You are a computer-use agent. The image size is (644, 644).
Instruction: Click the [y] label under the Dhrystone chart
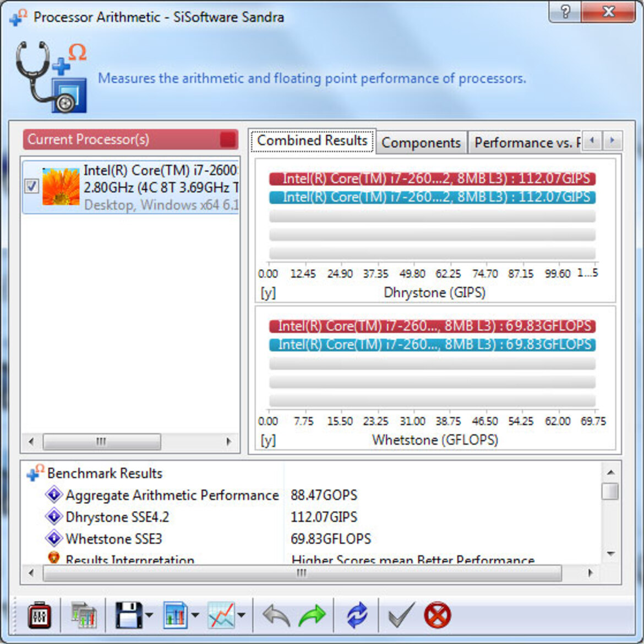coord(268,293)
